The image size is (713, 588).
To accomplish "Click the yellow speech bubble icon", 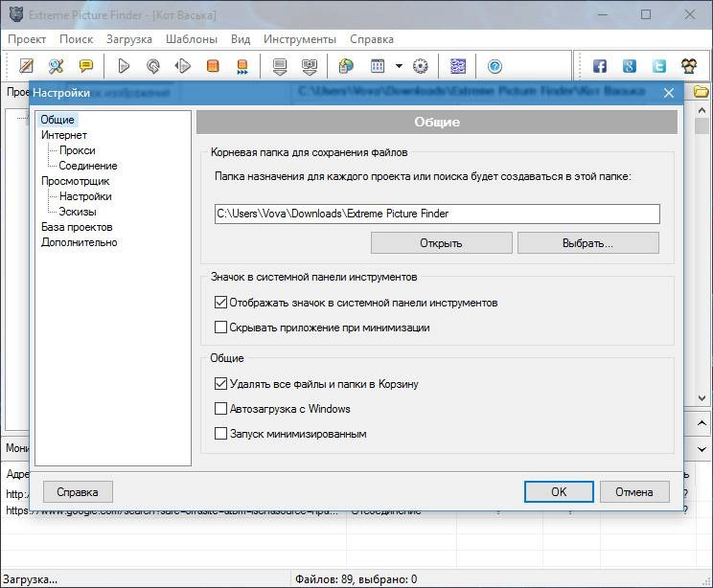I will [x=86, y=66].
